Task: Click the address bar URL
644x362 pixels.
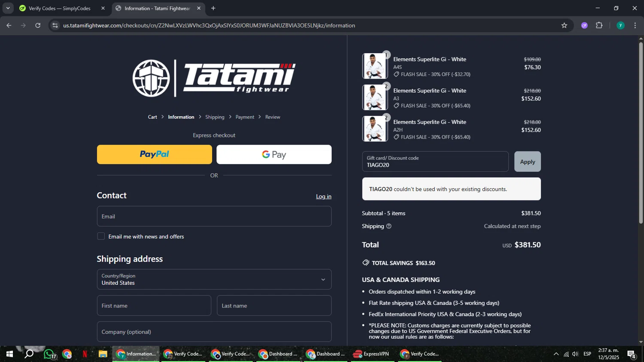Action: coord(209,25)
